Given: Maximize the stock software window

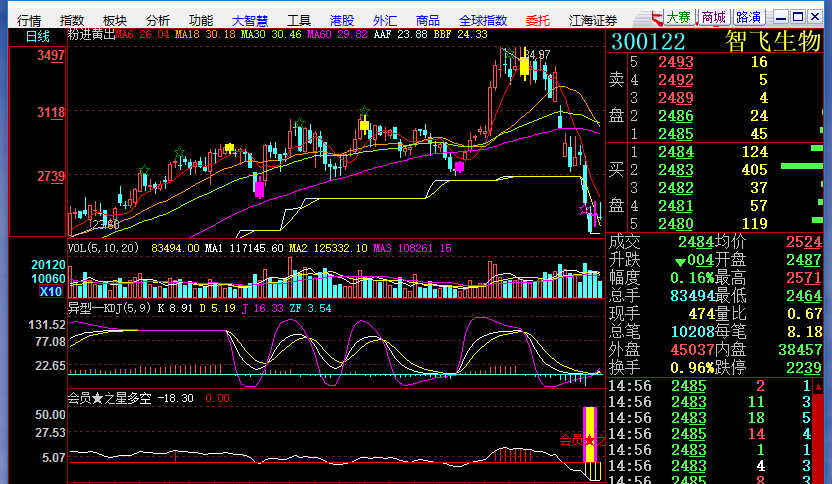Looking at the screenshot, I should coord(798,17).
